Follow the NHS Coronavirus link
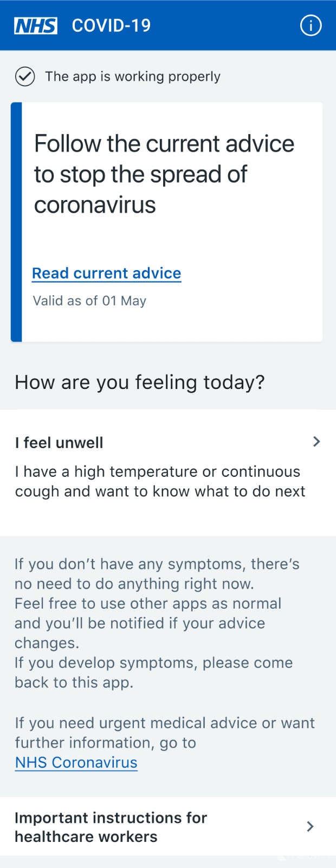Screen dimensions: 336x868 [x=76, y=762]
